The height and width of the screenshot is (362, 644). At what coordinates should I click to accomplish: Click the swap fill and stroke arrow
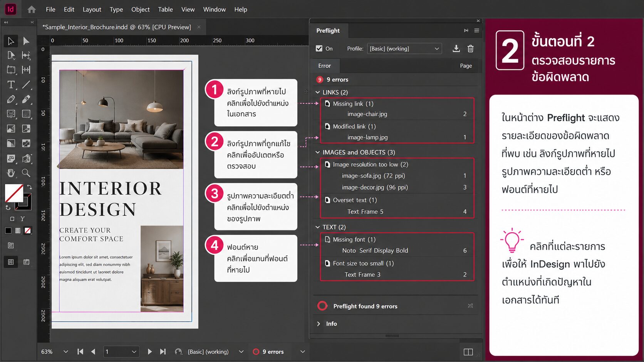coord(29,187)
